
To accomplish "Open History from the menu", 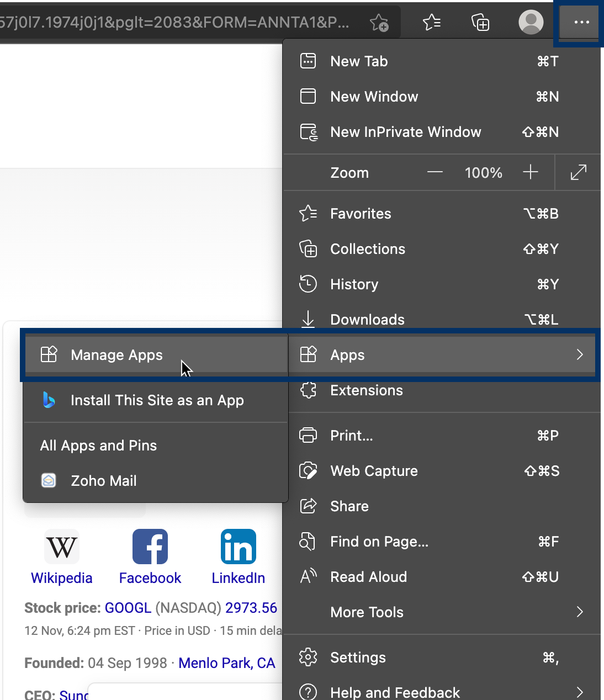I will 442,284.
